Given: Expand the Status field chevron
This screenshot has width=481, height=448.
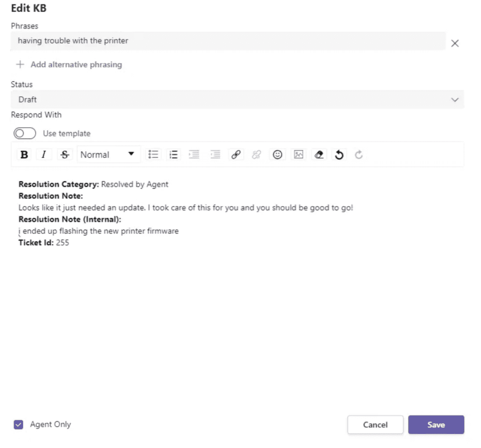Looking at the screenshot, I should point(454,100).
